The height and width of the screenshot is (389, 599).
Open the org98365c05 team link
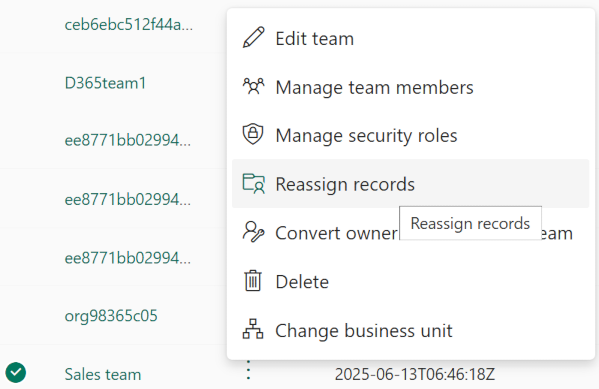pos(111,316)
